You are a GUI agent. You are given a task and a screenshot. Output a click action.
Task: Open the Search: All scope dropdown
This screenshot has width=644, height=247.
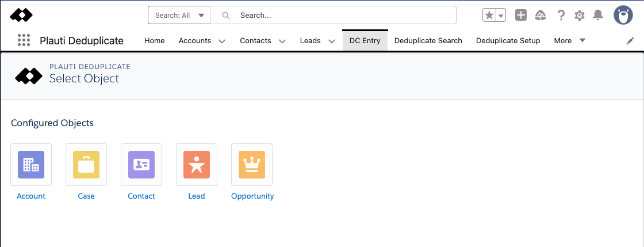179,15
